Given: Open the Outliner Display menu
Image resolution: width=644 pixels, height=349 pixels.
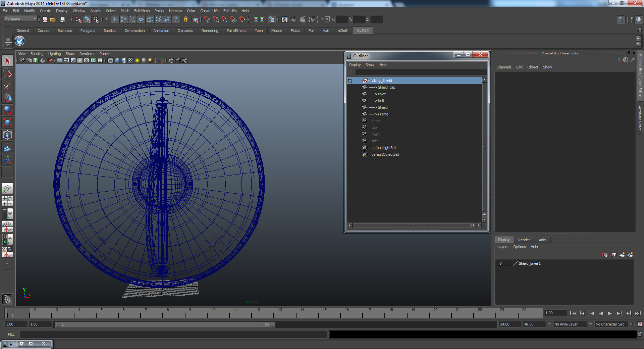Looking at the screenshot, I should (x=355, y=65).
